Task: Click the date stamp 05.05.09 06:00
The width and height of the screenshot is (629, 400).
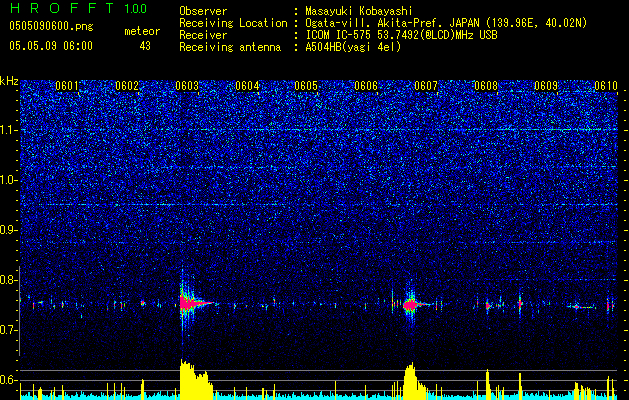Action: [x=51, y=46]
